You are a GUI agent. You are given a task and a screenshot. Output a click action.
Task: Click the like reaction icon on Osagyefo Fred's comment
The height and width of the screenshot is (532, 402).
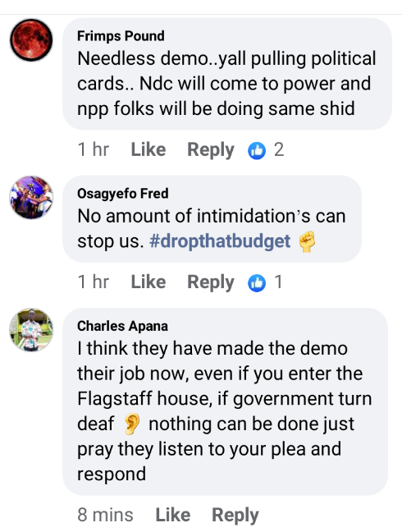[257, 282]
